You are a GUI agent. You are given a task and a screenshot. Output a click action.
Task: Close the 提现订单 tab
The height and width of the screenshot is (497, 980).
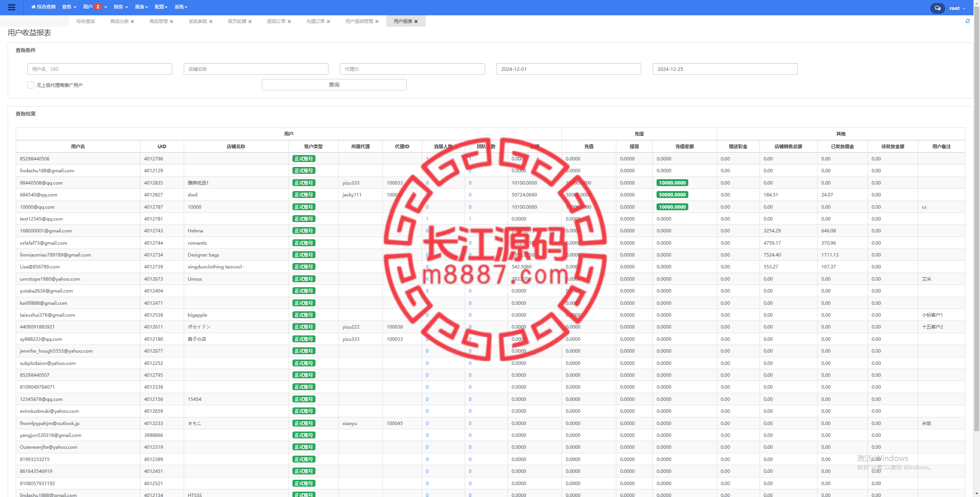289,21
